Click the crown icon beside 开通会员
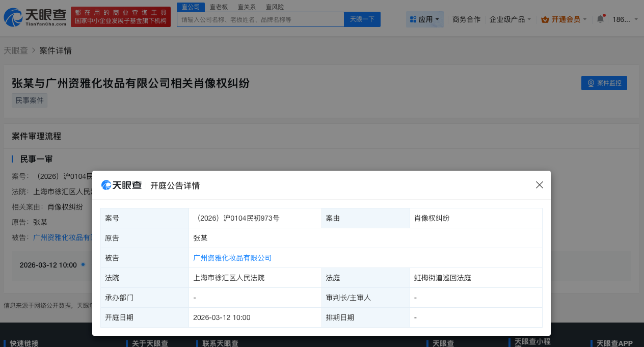The image size is (644, 347). 546,18
